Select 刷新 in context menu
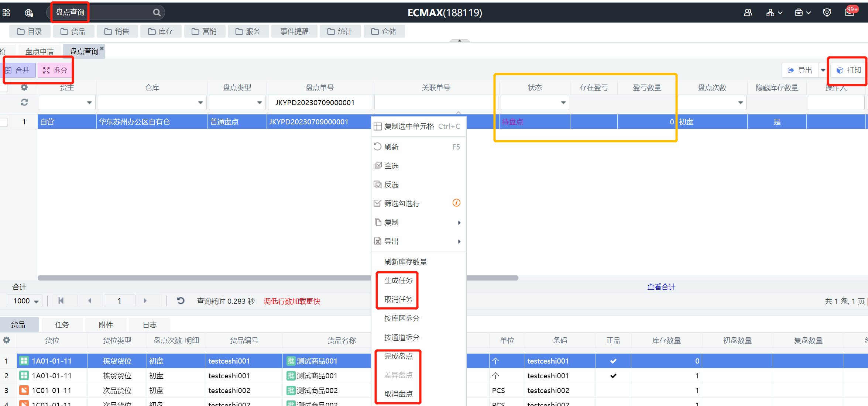Screen dimensions: 868x406 pos(419,147)
